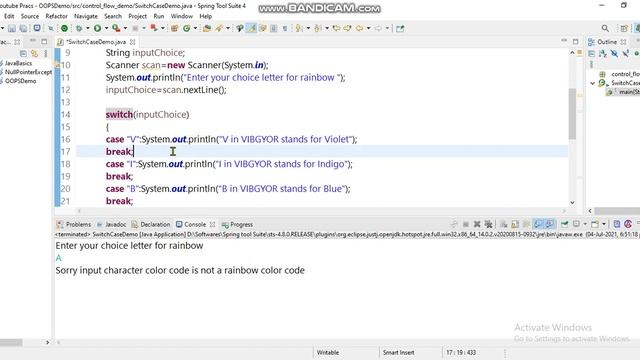Click the Save toolbar icon
The image size is (640, 360).
pos(11,28)
